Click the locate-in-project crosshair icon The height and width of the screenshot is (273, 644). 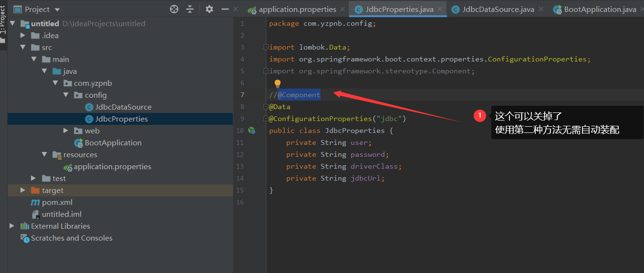tap(174, 9)
